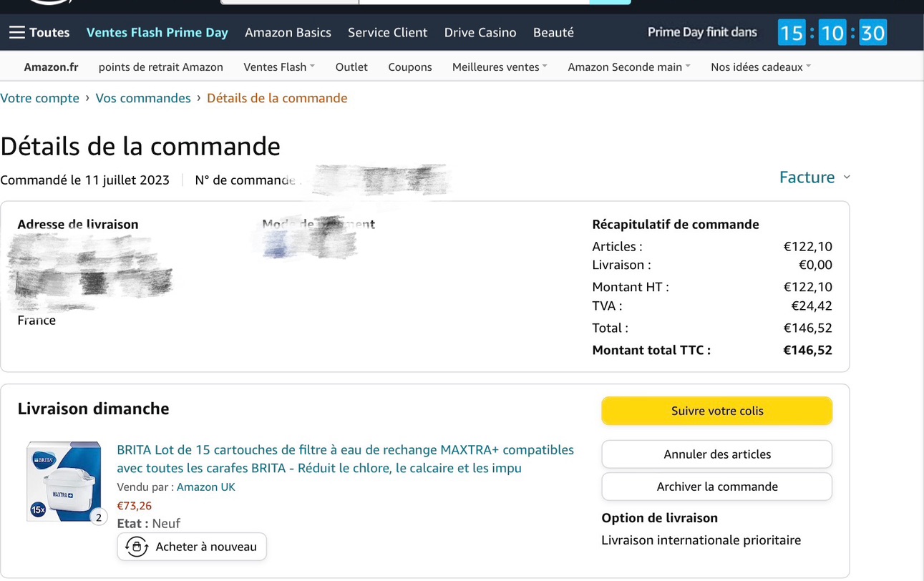
Task: Go to the Outlet section
Action: point(351,67)
